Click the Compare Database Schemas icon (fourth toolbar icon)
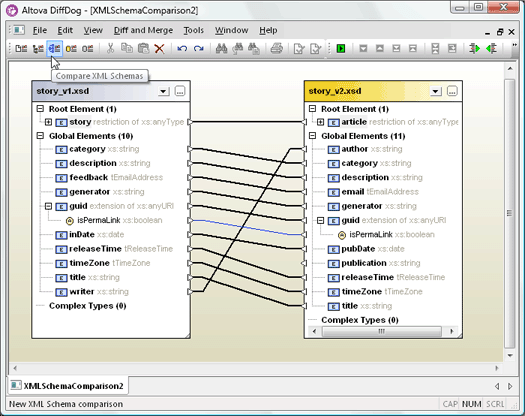525x416 pixels. point(71,49)
